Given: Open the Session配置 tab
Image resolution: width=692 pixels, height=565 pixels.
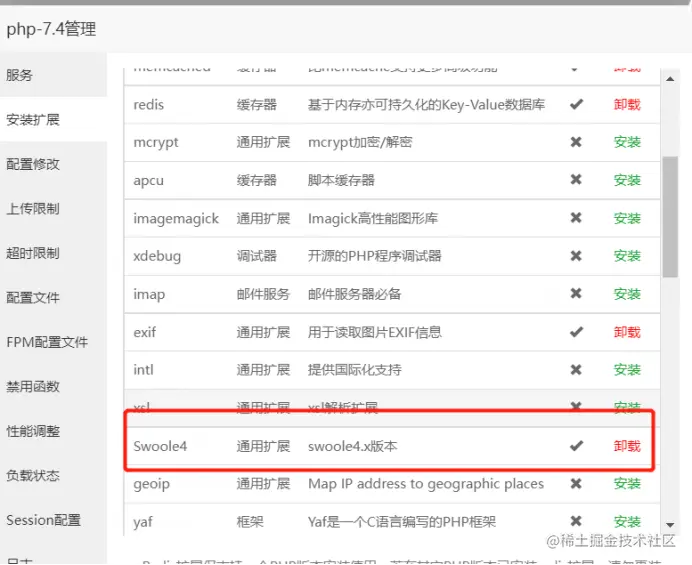Looking at the screenshot, I should (x=44, y=520).
